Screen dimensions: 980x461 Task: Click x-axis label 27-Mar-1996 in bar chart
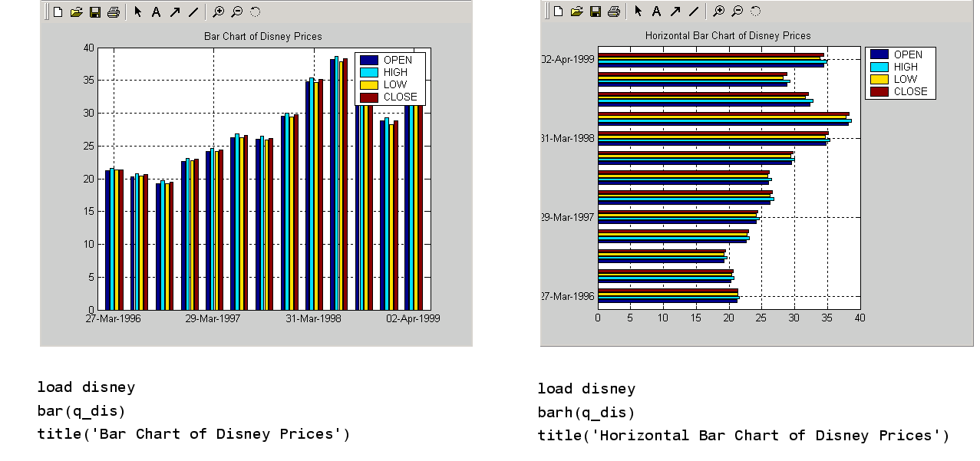click(114, 318)
